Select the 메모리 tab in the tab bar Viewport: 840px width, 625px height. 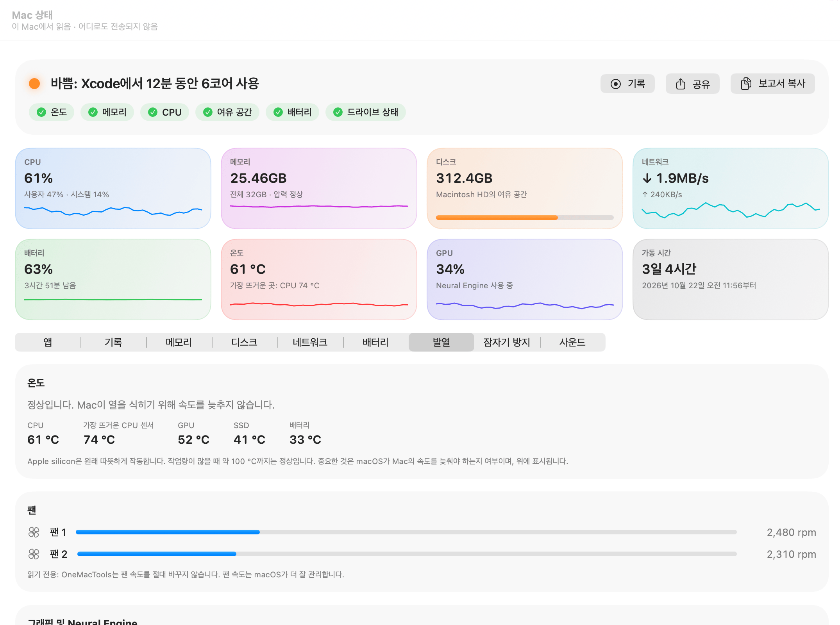(179, 342)
